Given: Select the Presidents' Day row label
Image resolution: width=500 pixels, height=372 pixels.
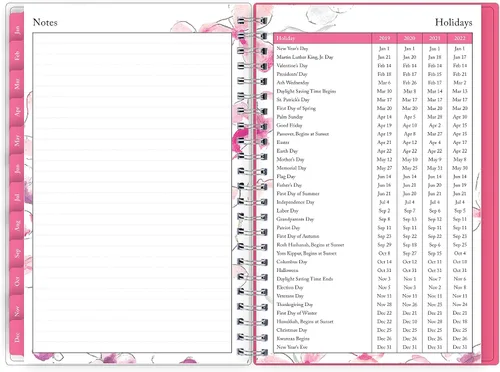Looking at the screenshot, I should [292, 74].
